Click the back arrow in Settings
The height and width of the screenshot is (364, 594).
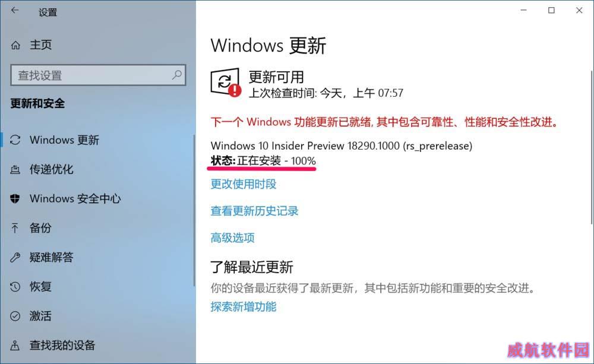coord(15,11)
